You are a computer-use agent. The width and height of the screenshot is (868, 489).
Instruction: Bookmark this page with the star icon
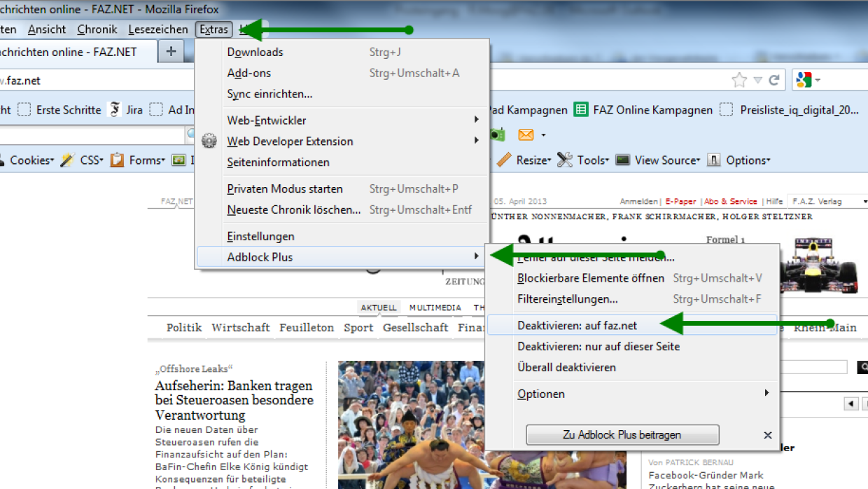pos(739,81)
